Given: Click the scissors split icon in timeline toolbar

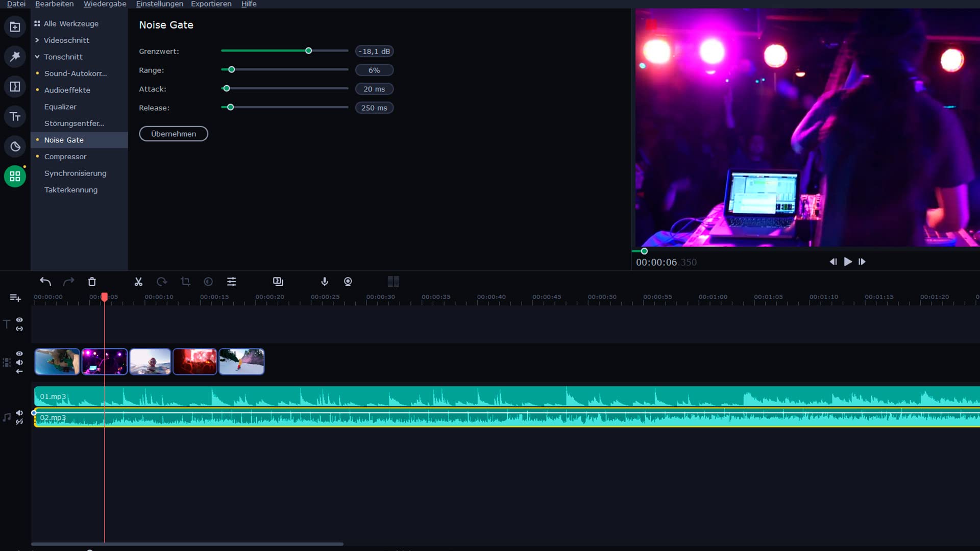Looking at the screenshot, I should [138, 282].
